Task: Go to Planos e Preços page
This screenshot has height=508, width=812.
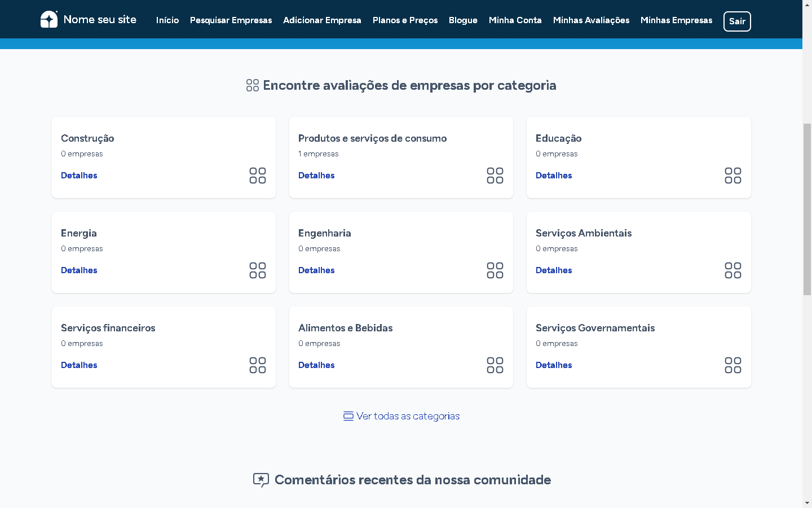Action: 405,20
